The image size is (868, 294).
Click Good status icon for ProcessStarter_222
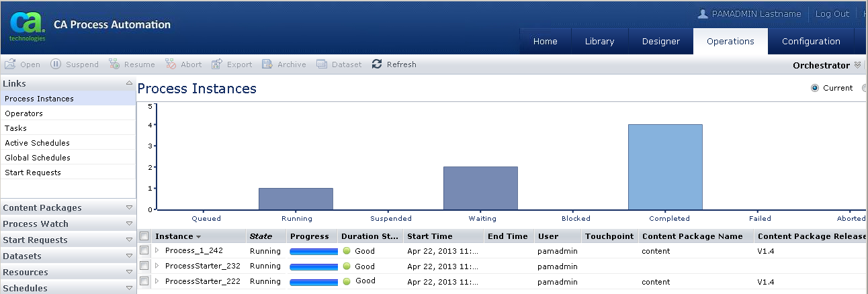tap(347, 281)
